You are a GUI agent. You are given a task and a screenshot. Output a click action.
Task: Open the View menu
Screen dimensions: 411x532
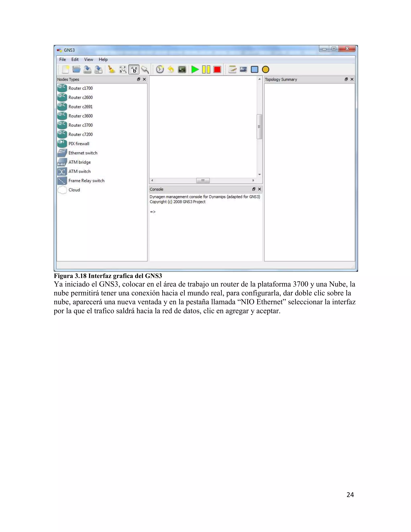89,59
